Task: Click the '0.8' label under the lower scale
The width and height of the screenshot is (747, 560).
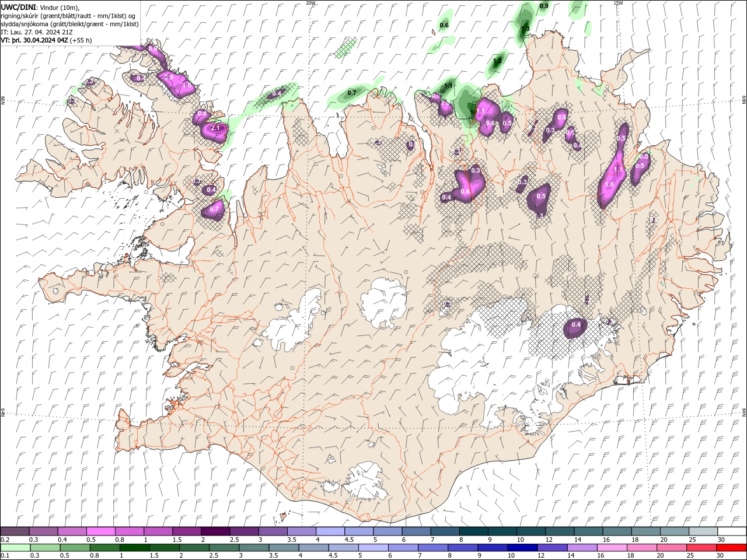Action: (x=95, y=556)
